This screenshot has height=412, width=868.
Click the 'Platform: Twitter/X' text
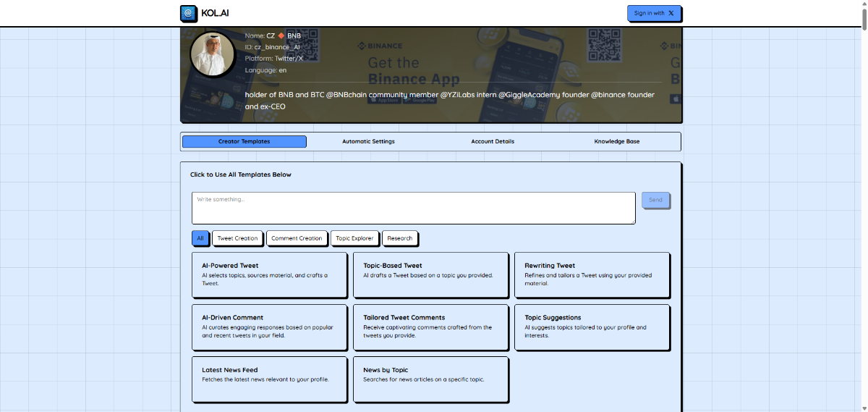click(274, 59)
